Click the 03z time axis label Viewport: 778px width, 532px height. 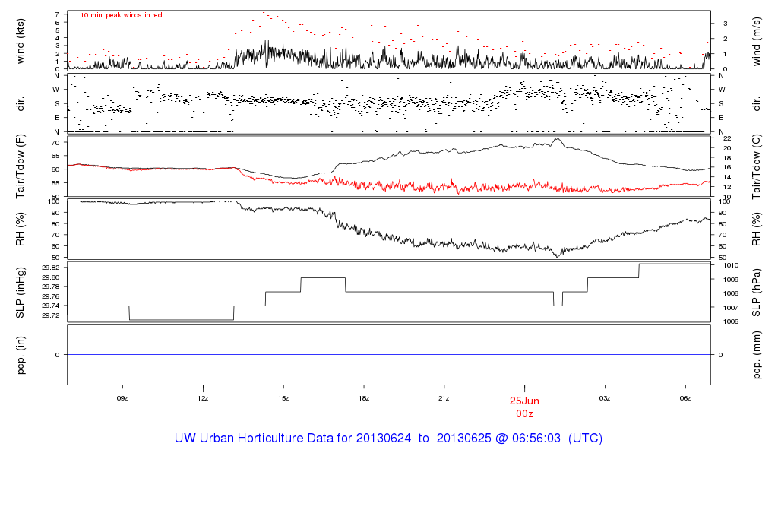(x=605, y=398)
